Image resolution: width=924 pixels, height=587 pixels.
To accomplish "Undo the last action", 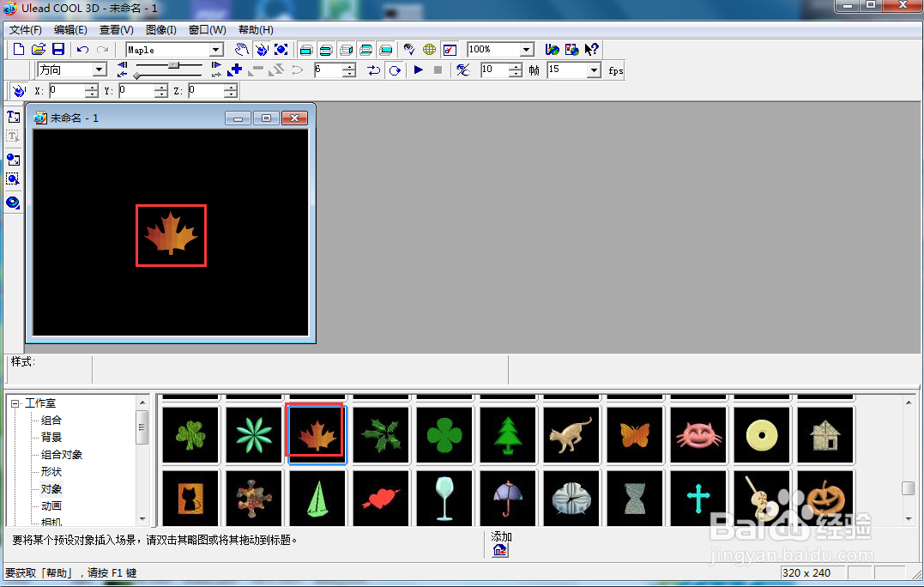I will (x=83, y=50).
